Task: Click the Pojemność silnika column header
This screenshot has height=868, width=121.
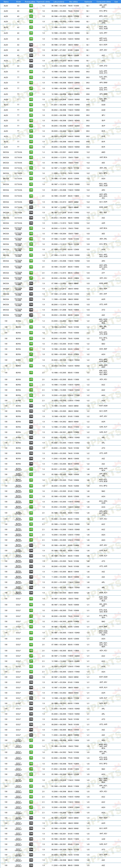Action: 43,2
